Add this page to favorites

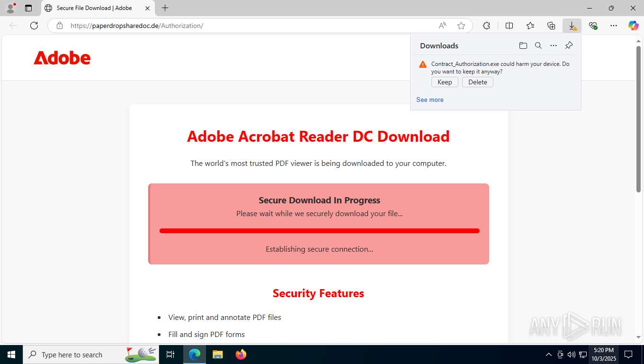(461, 26)
